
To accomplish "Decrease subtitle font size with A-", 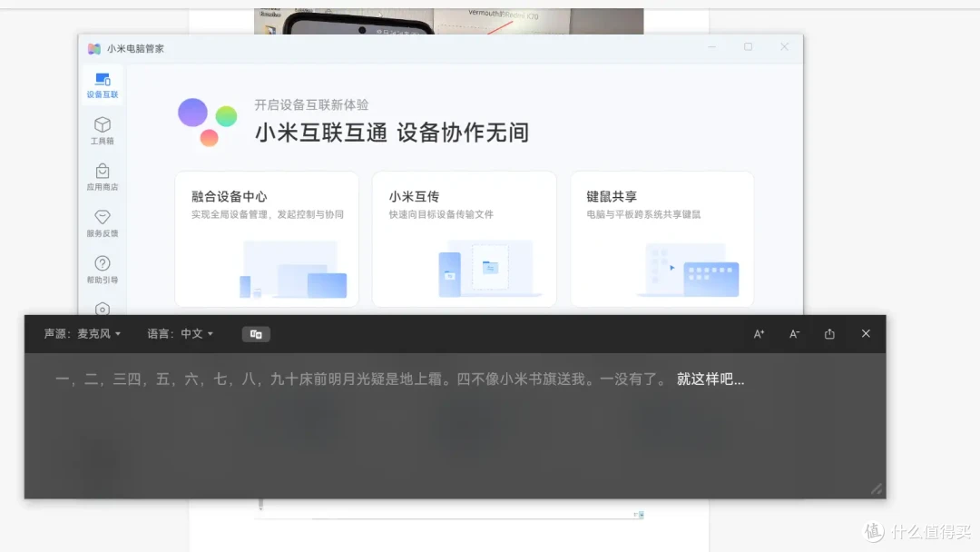I will click(794, 334).
